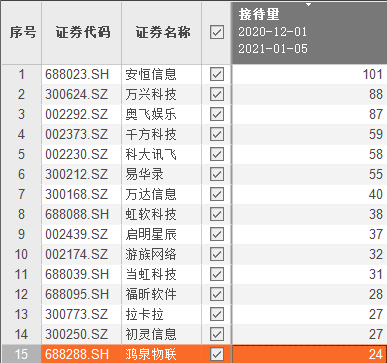Select security code 688023.SH
The image size is (387, 363).
coord(77,74)
